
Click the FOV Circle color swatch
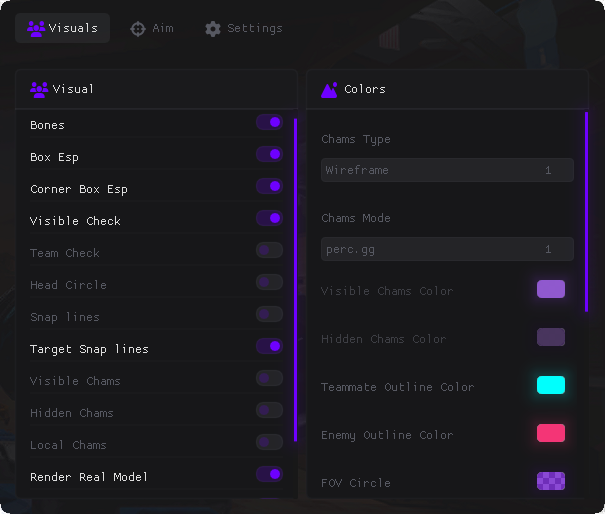pos(551,481)
